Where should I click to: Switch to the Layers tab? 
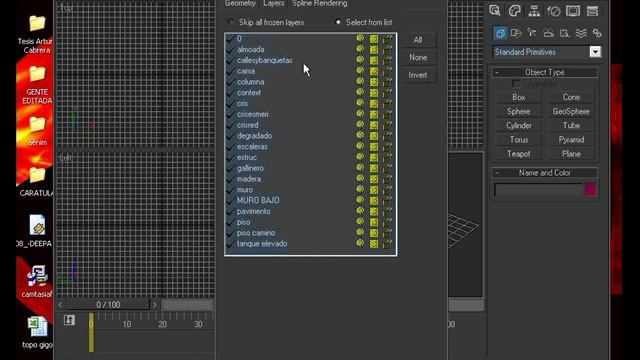tap(273, 3)
